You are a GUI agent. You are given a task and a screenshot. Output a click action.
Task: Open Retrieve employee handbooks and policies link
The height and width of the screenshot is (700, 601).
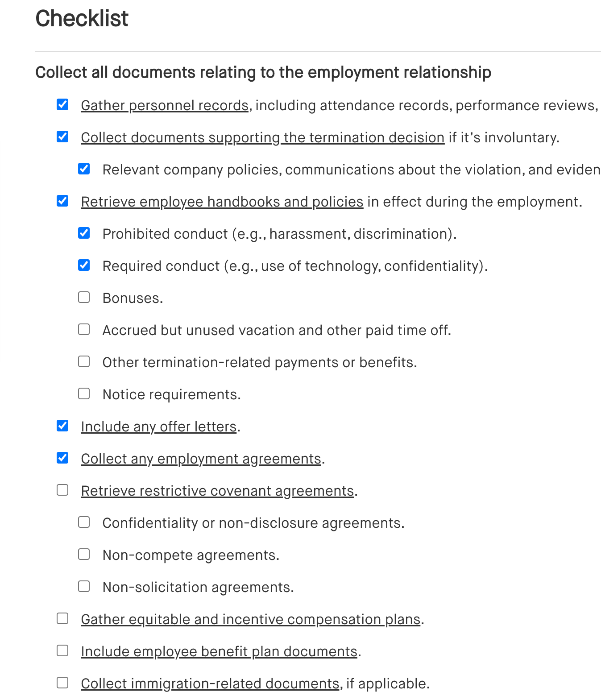pyautogui.click(x=222, y=202)
